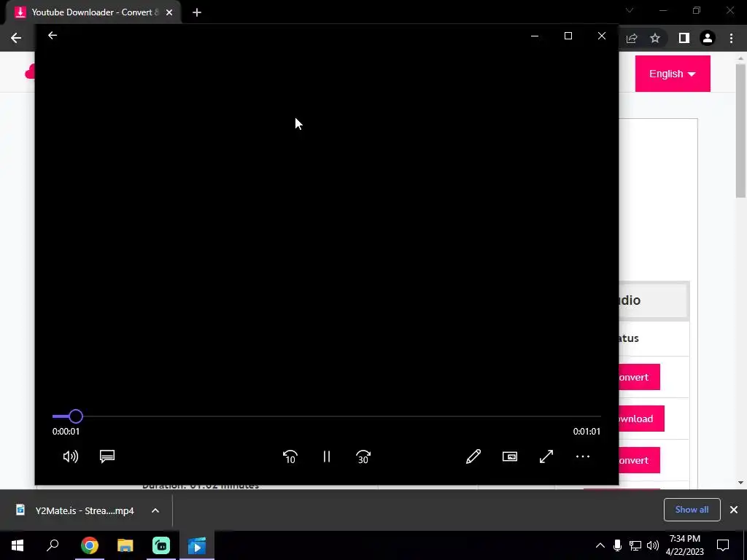Click the video progress track midway
Viewport: 747px width, 560px height.
point(327,416)
